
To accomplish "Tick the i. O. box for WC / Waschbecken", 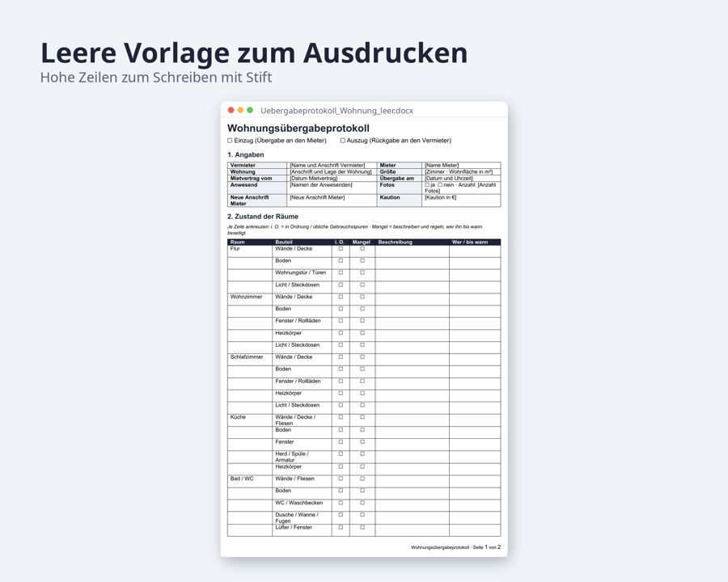I will [341, 503].
